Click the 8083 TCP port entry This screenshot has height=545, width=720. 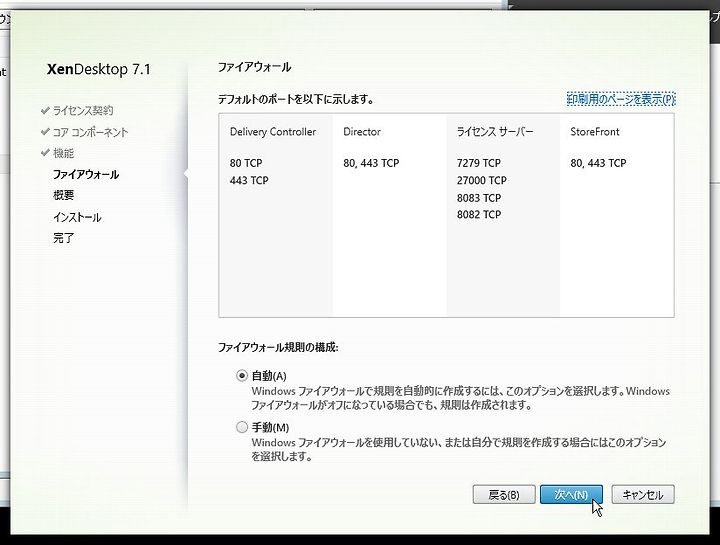(x=478, y=198)
